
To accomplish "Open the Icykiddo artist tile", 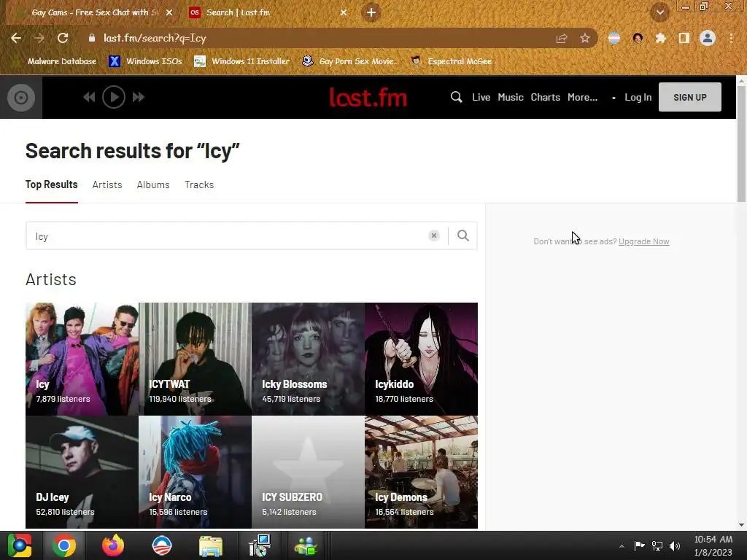I will pyautogui.click(x=421, y=359).
